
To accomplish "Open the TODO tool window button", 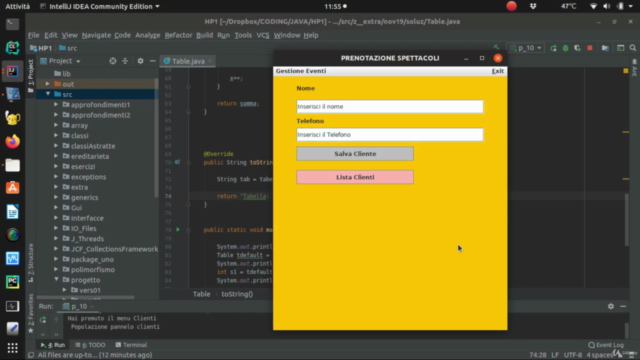I will coord(90,345).
